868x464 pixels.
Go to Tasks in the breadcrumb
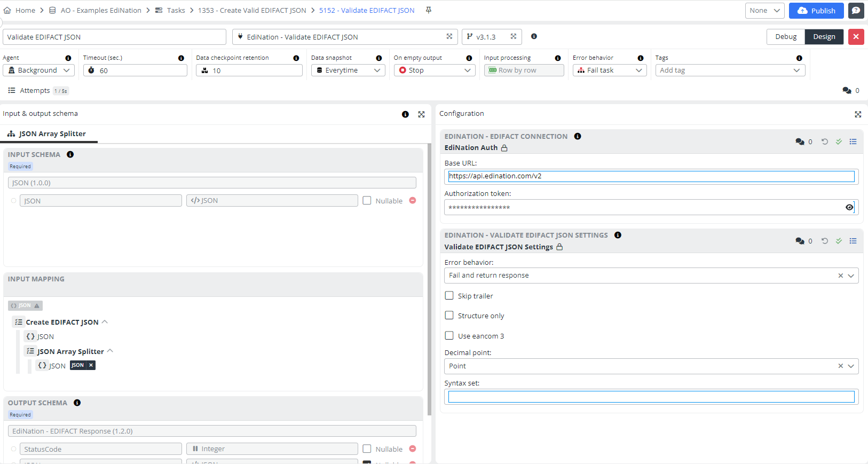(176, 10)
